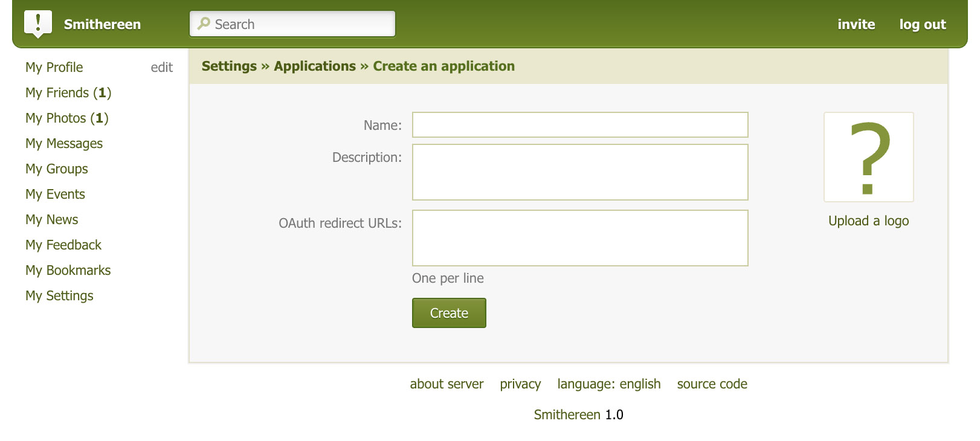Open My Profile from sidebar

tap(54, 68)
